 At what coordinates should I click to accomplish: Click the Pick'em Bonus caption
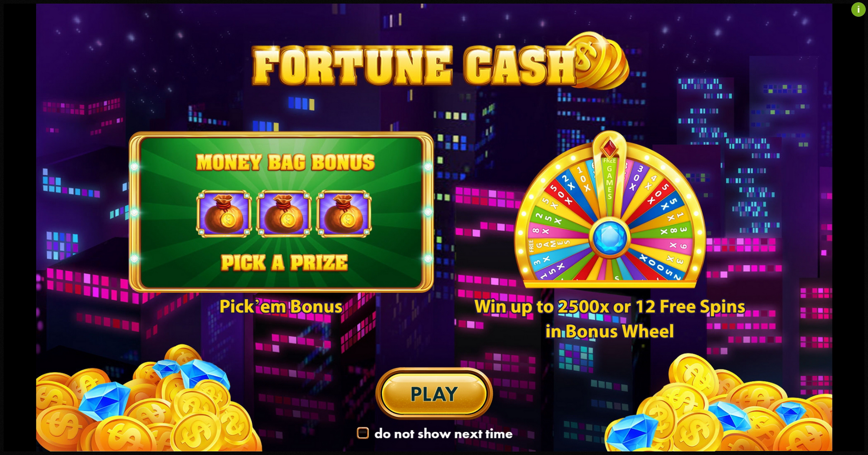pyautogui.click(x=281, y=307)
